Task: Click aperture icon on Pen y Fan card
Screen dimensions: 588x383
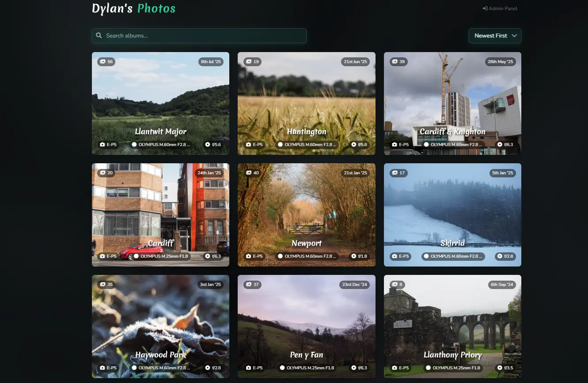Action: pyautogui.click(x=353, y=368)
